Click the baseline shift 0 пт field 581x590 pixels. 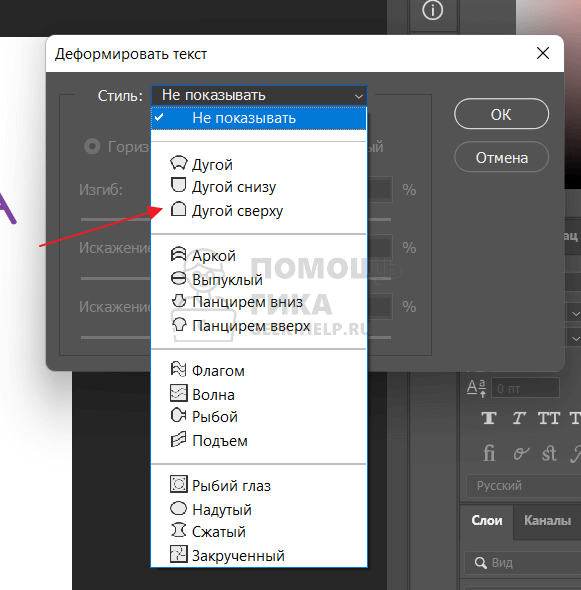point(525,388)
